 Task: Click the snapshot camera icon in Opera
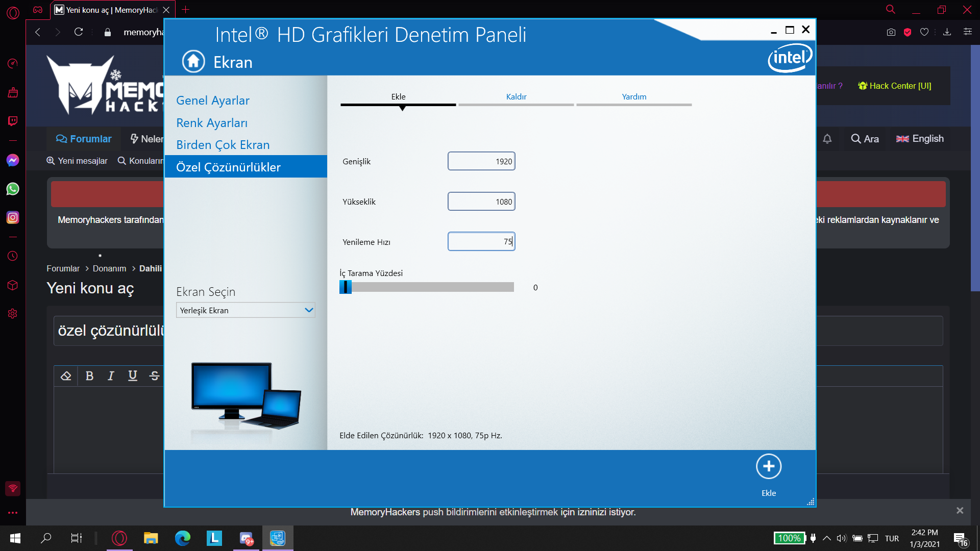pos(891,32)
